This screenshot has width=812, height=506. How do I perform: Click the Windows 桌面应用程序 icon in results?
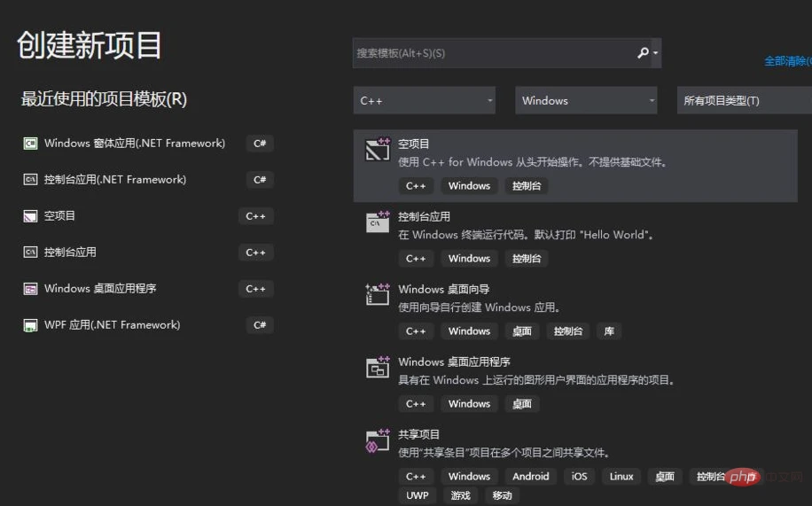click(378, 367)
